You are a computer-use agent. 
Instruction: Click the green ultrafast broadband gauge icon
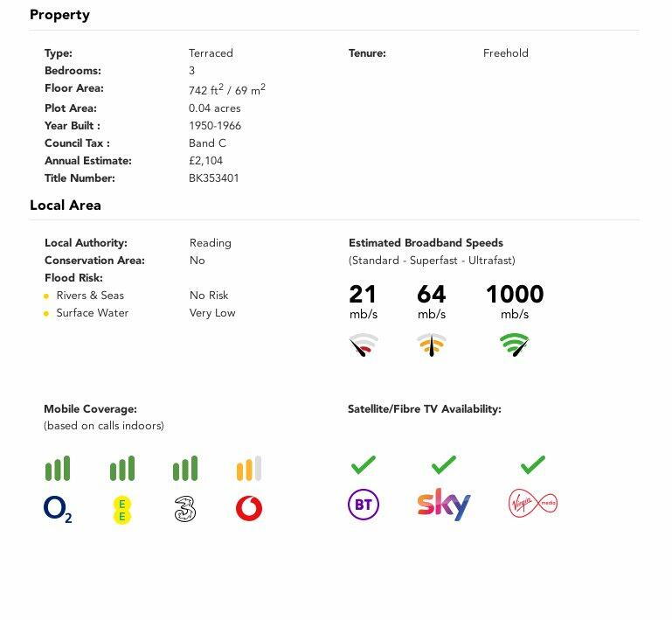point(515,345)
